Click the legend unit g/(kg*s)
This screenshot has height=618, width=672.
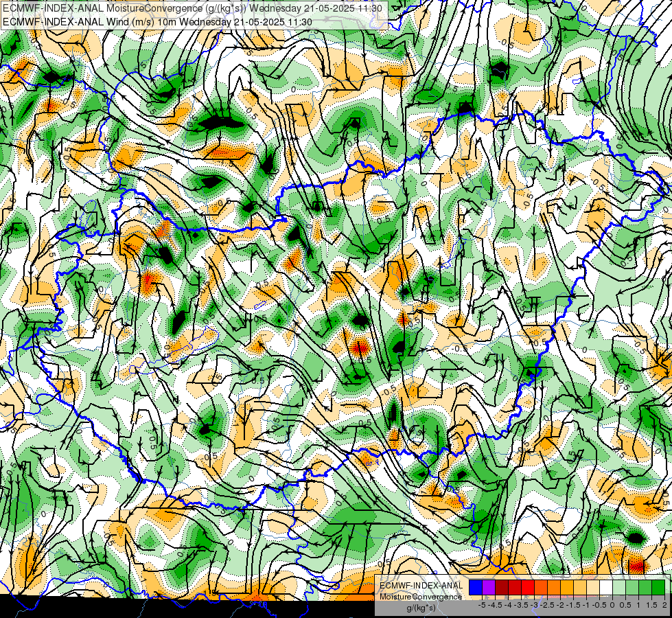click(421, 608)
